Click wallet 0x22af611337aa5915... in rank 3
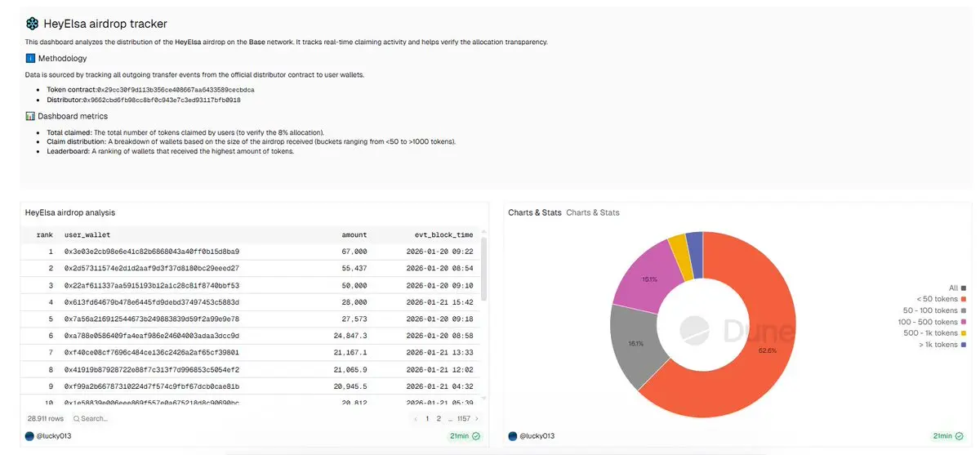The width and height of the screenshot is (980, 455). click(152, 285)
